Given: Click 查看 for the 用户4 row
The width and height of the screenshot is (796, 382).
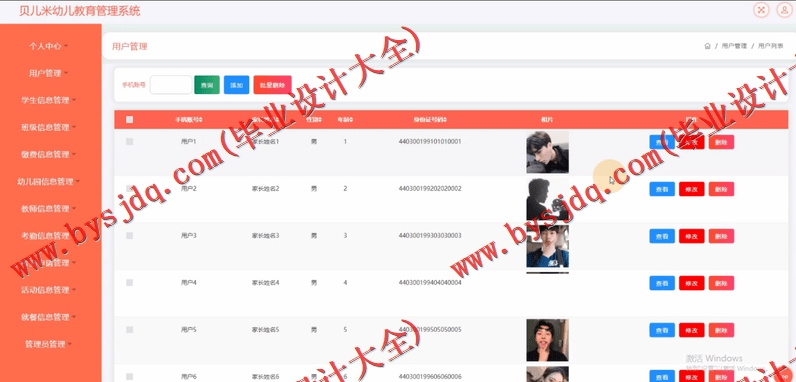Looking at the screenshot, I should pyautogui.click(x=662, y=283).
